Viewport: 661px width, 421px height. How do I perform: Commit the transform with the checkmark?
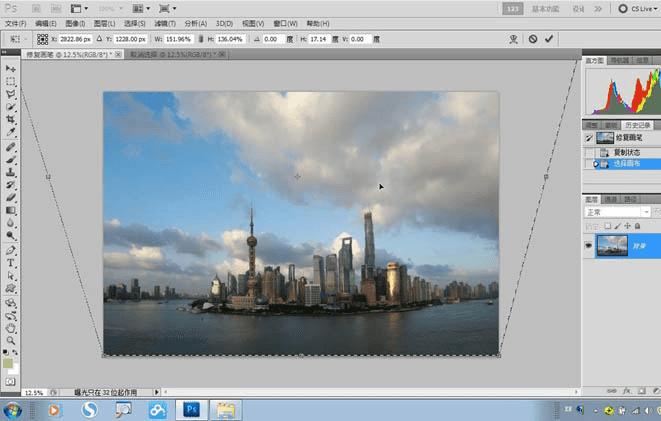tap(549, 39)
